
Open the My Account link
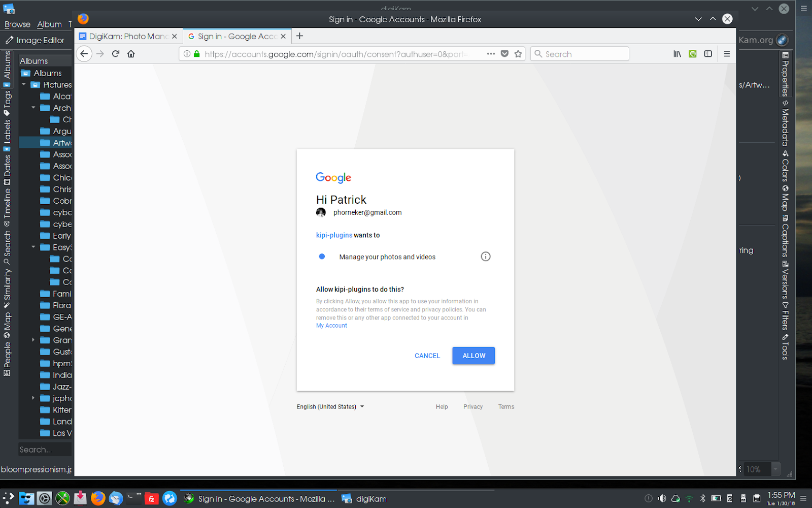point(331,326)
